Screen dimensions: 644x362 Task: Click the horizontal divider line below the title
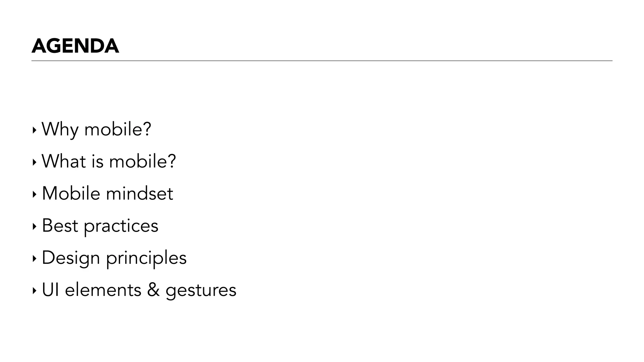point(322,61)
